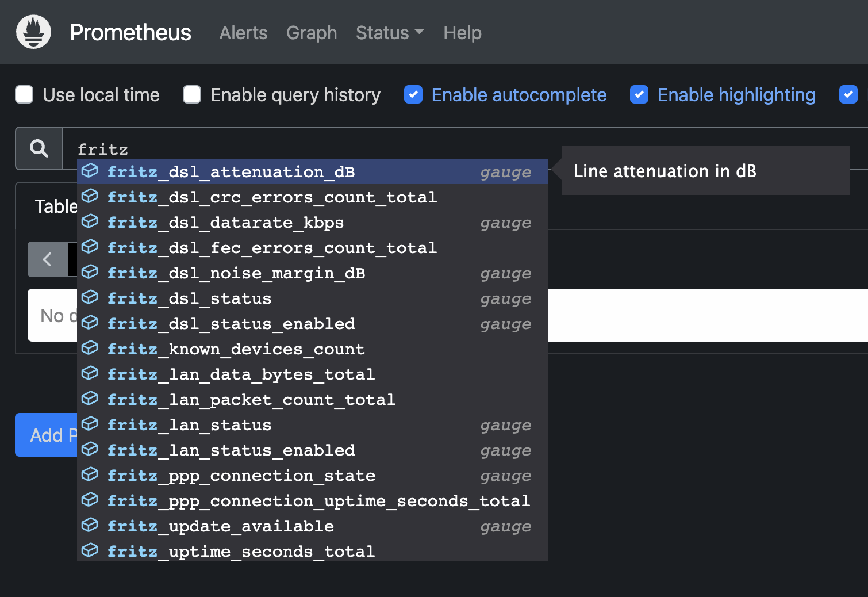Click the Enable query history label
This screenshot has width=868, height=597.
(295, 95)
